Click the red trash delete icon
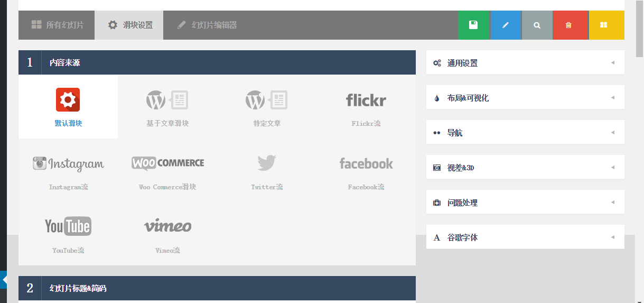This screenshot has height=303, width=644. click(568, 25)
